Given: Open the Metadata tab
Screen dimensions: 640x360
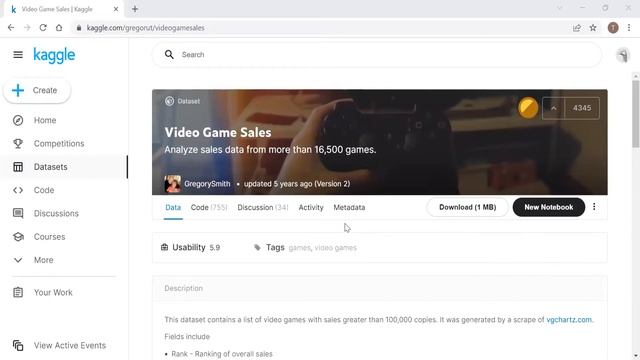Looking at the screenshot, I should pyautogui.click(x=349, y=207).
